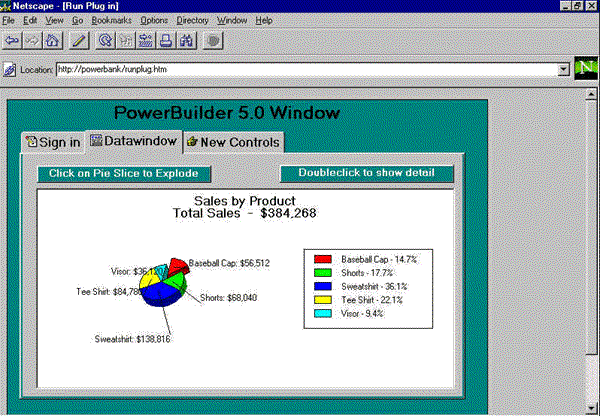Viewport: 600px width, 416px height.
Task: Switch to the New Controls tab
Action: (234, 142)
